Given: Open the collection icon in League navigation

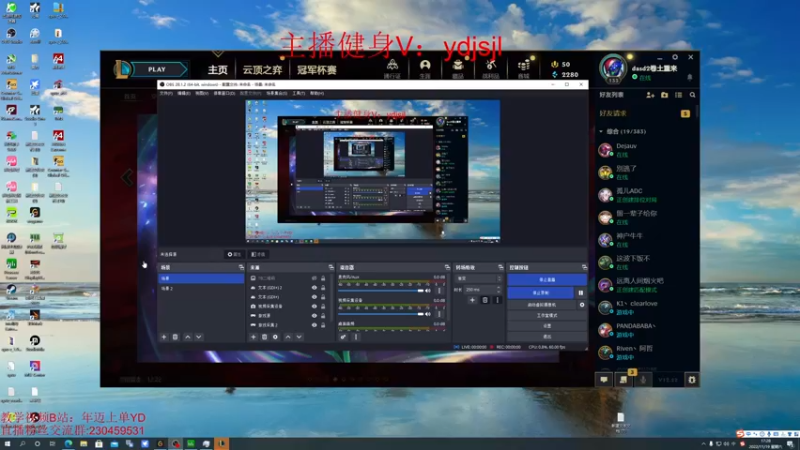Looking at the screenshot, I should click(x=458, y=67).
